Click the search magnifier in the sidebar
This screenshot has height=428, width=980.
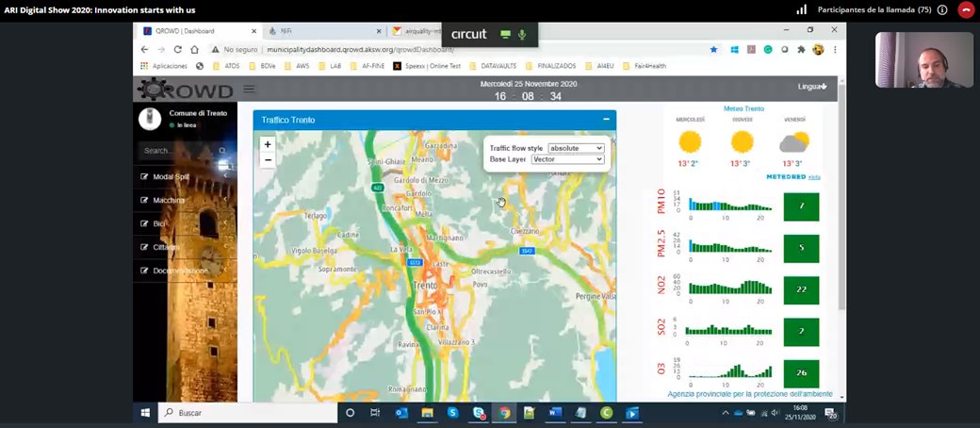tap(222, 151)
